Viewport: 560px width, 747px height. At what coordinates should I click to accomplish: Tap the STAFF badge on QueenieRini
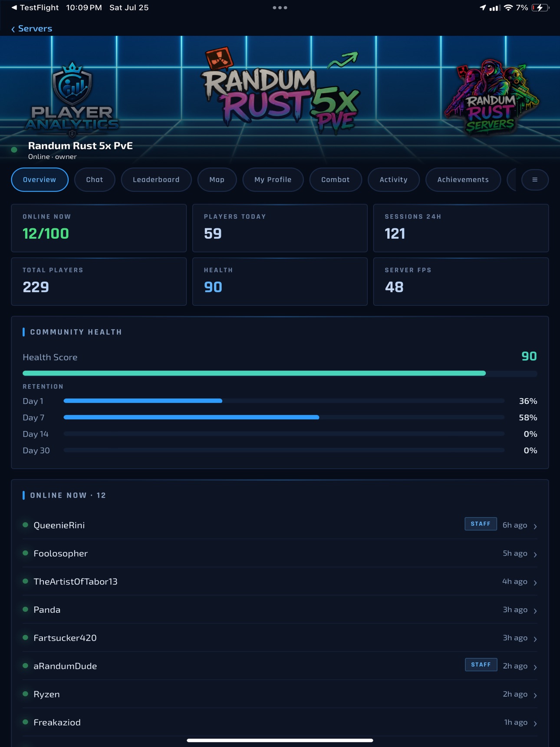click(481, 524)
